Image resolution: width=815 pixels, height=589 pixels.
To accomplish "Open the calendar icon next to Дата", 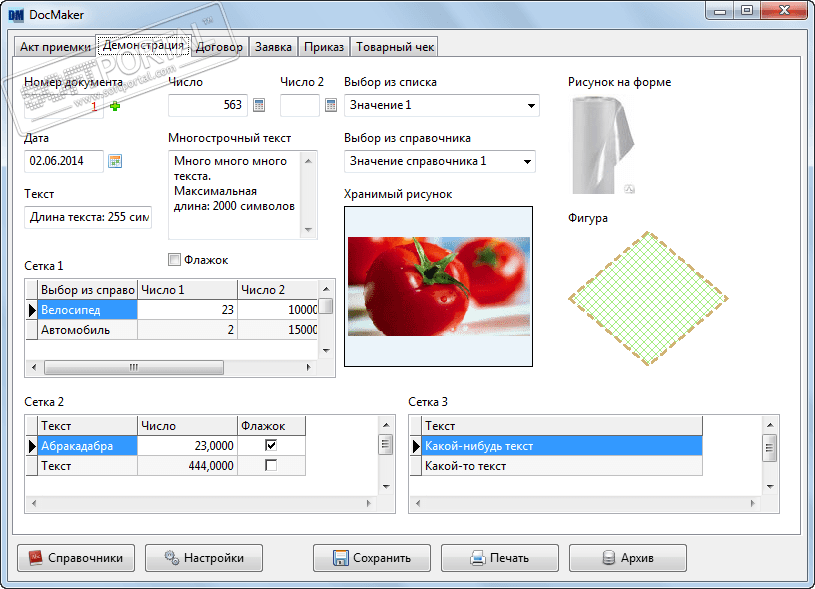I will click(x=115, y=161).
